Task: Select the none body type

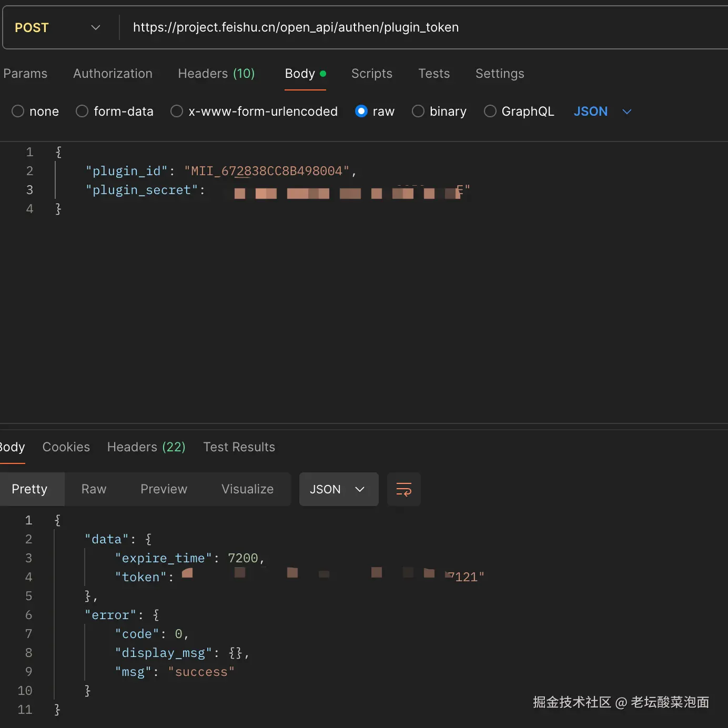Action: point(18,112)
